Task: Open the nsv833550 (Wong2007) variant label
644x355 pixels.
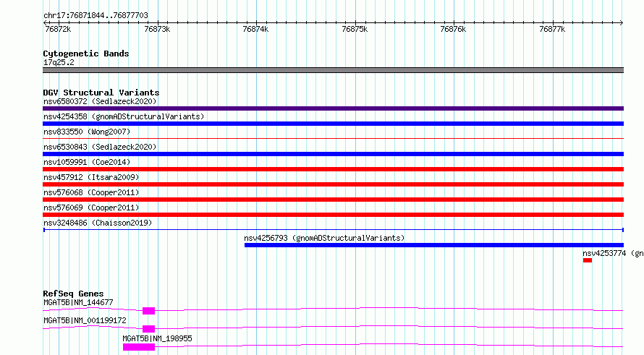Action: (x=87, y=132)
